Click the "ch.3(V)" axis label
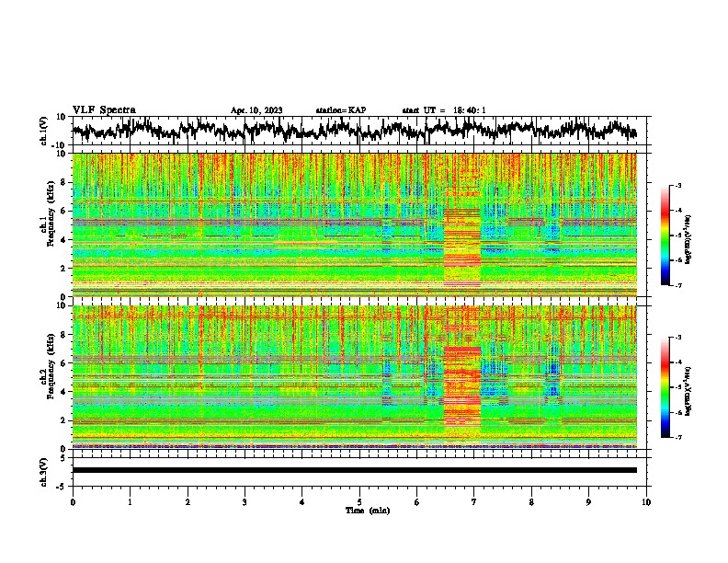This screenshot has width=728, height=563. (44, 472)
